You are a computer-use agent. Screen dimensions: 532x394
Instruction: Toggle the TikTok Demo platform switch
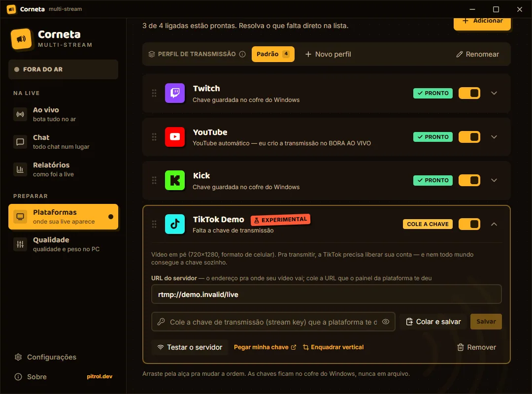(469, 224)
